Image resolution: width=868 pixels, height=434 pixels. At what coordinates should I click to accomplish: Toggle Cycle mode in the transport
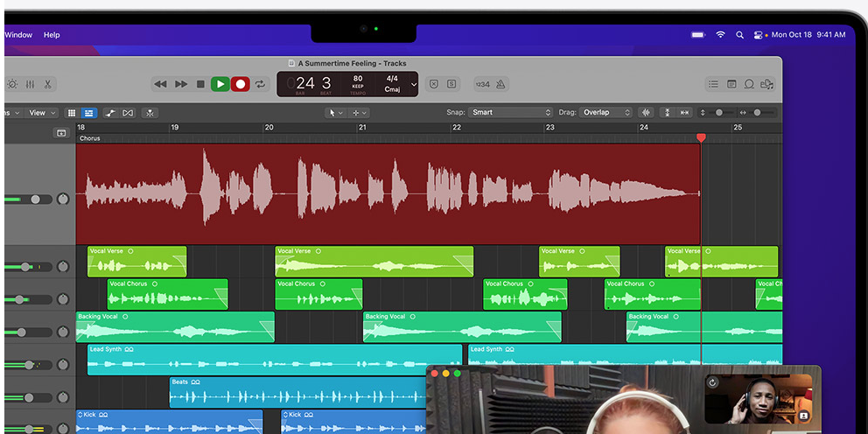point(260,84)
